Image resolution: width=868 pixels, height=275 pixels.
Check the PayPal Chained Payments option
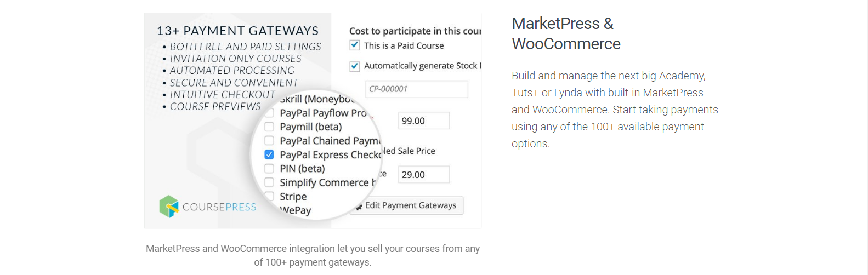click(x=269, y=141)
